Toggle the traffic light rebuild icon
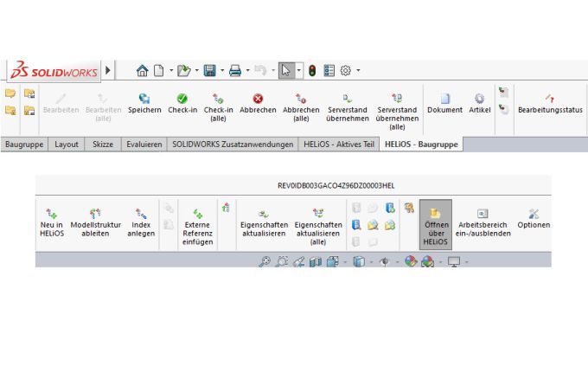Screen dimensions: 588x392 312,70
